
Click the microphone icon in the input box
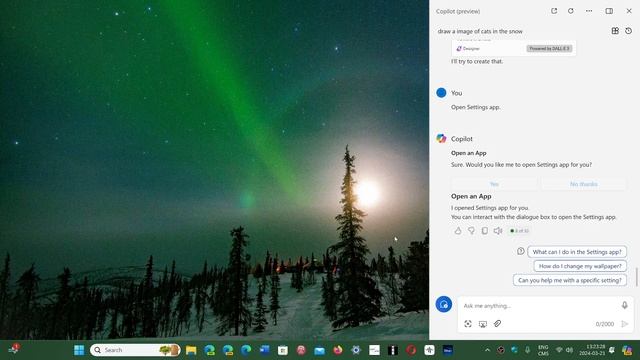[624, 305]
